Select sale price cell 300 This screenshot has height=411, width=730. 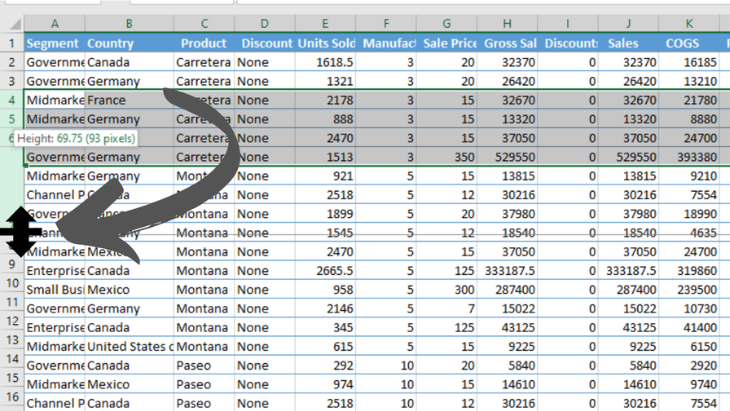tap(446, 290)
